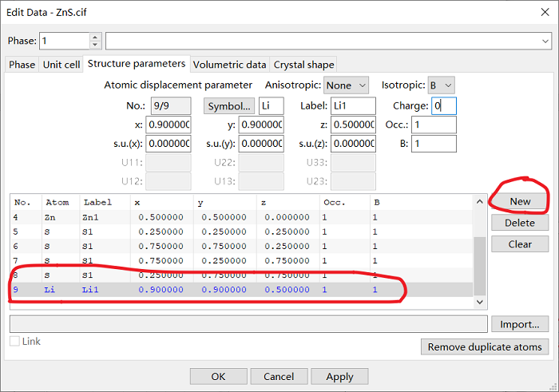
Task: Click Import... to load structure data
Action: click(x=520, y=324)
